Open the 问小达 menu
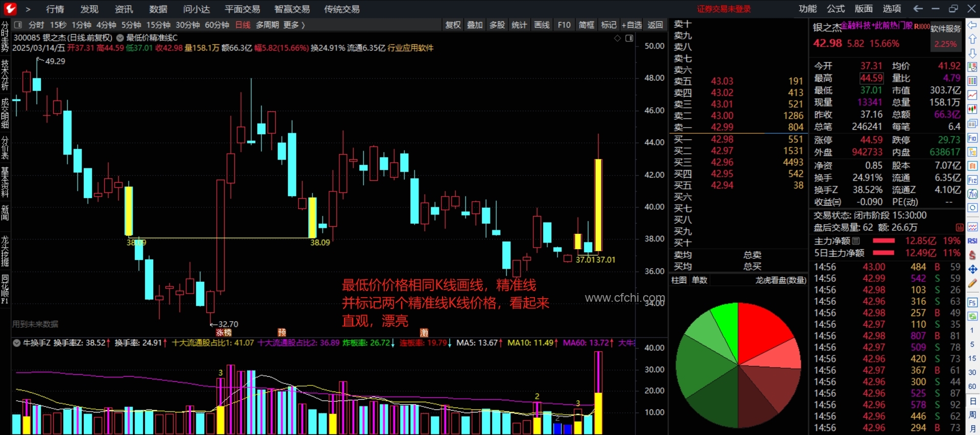 (x=197, y=9)
